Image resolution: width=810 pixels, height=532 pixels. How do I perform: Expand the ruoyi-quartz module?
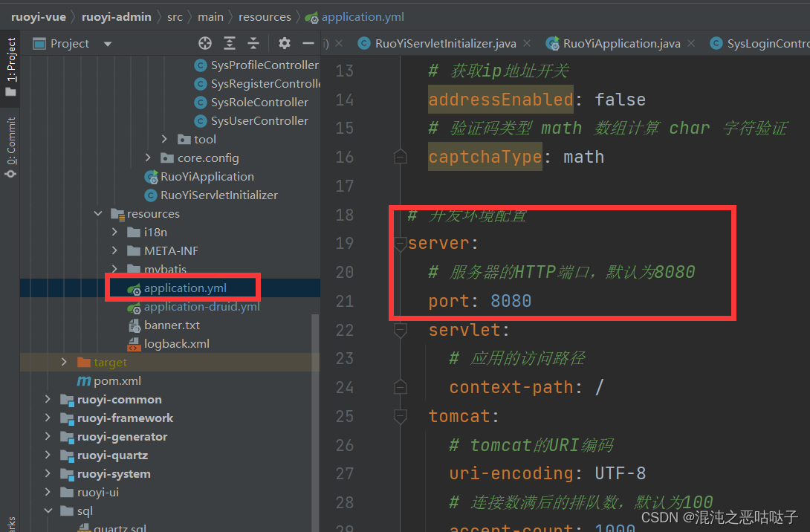pos(48,455)
